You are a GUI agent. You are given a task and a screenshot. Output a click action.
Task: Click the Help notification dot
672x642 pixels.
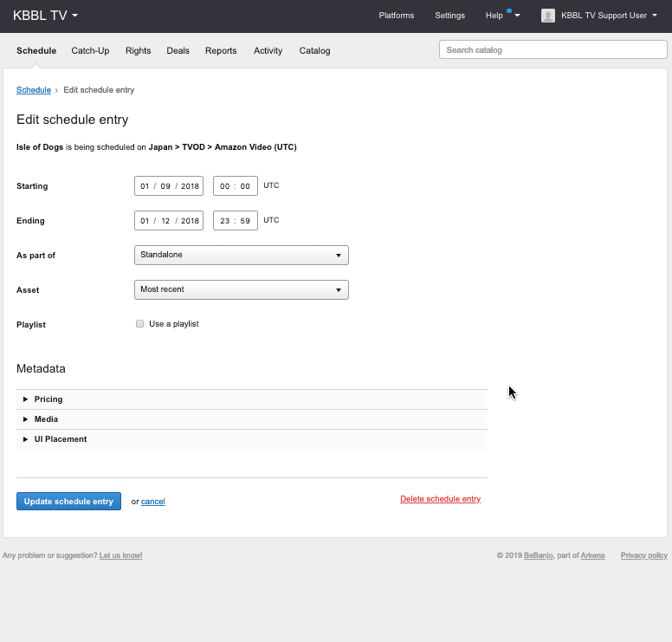(x=509, y=10)
